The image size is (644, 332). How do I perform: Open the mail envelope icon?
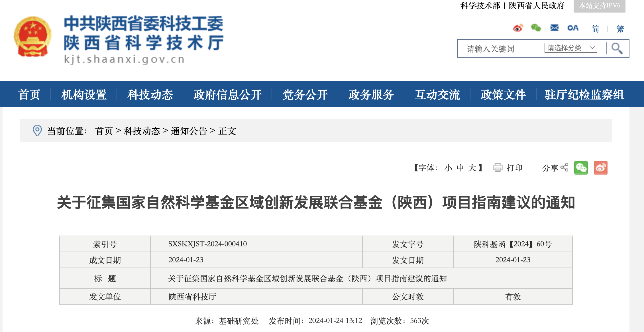point(554,28)
